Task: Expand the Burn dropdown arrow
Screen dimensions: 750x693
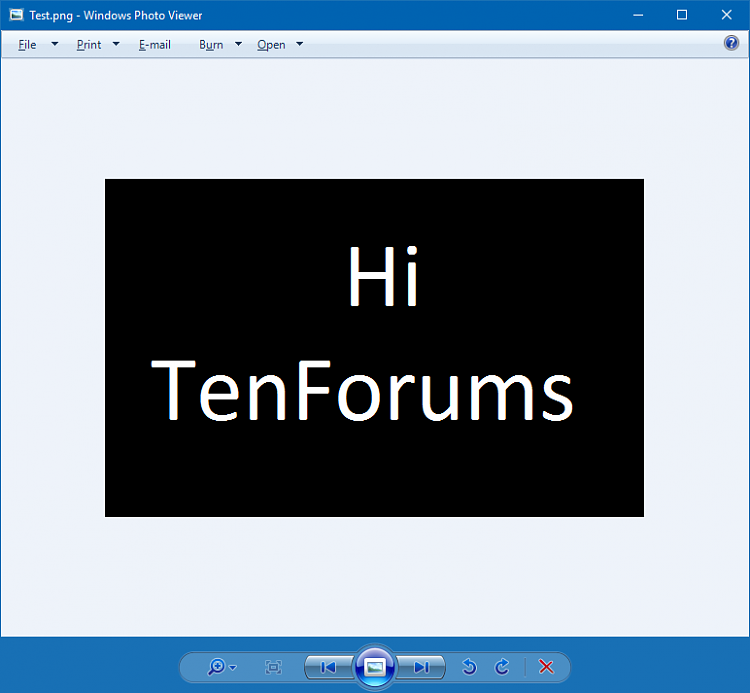Action: [x=238, y=44]
